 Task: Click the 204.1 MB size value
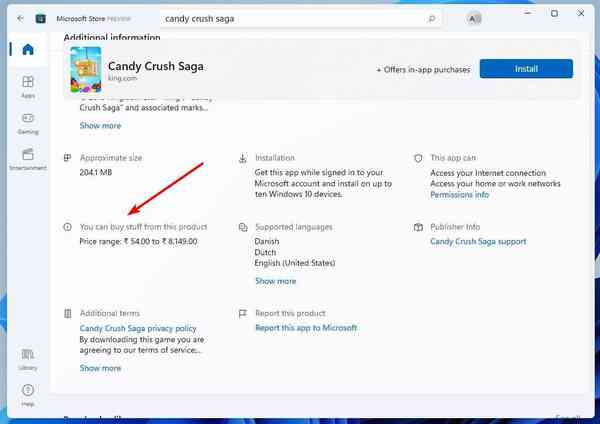coord(96,173)
